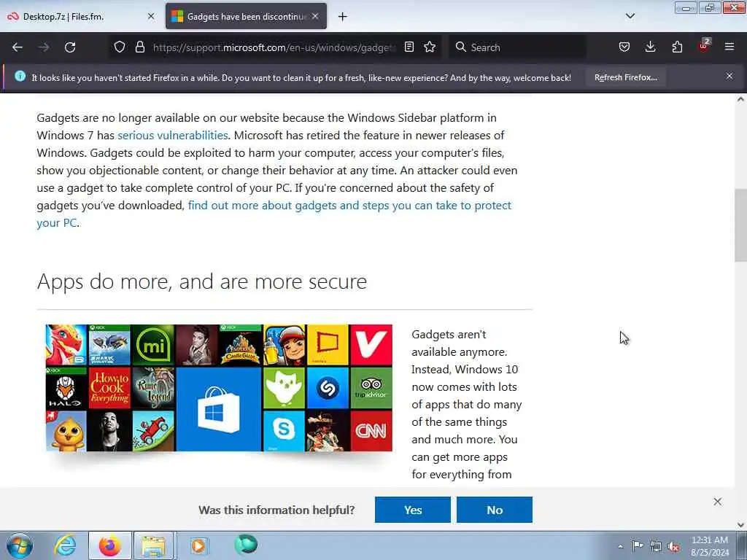The height and width of the screenshot is (560, 747).
Task: Show hidden tray icons arrow
Action: 620,546
